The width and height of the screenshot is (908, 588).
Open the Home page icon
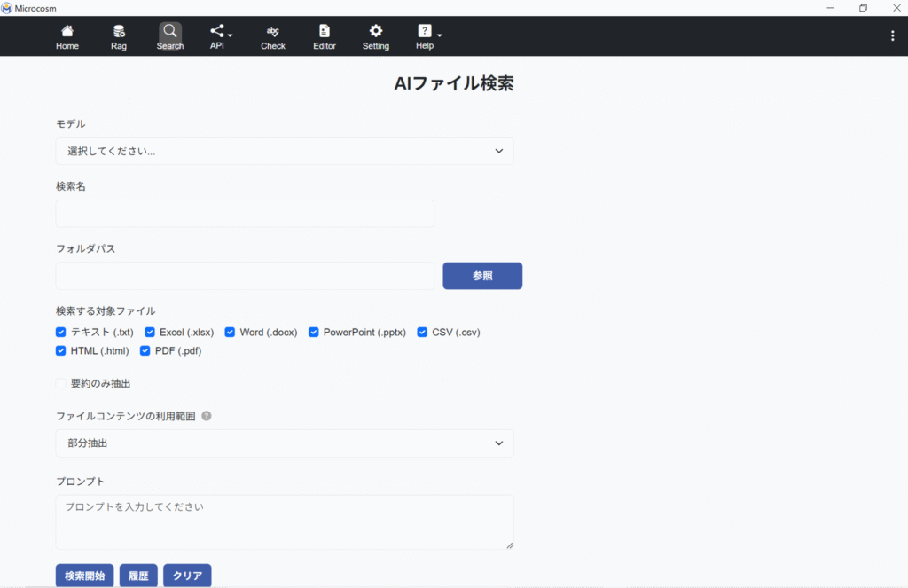click(67, 31)
